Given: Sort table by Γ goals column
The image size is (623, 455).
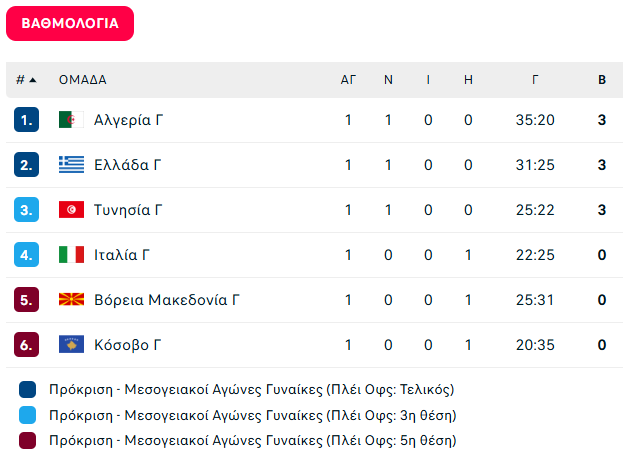Looking at the screenshot, I should tap(535, 80).
